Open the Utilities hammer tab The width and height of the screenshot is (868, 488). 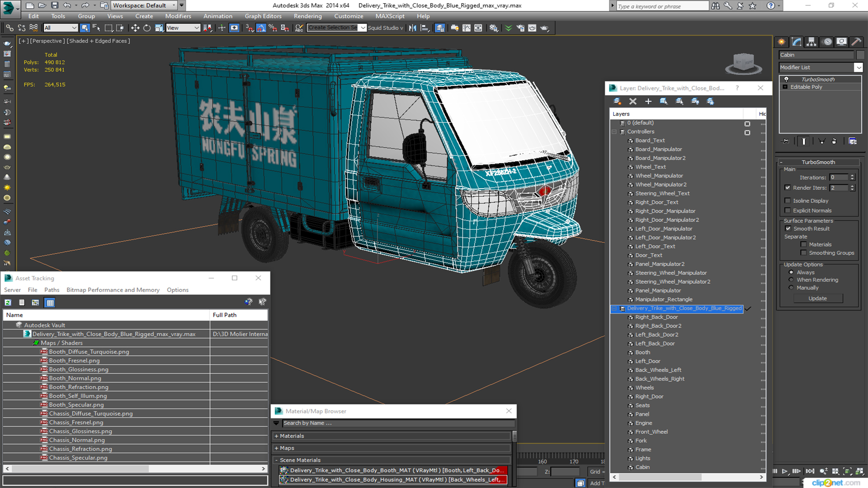856,42
